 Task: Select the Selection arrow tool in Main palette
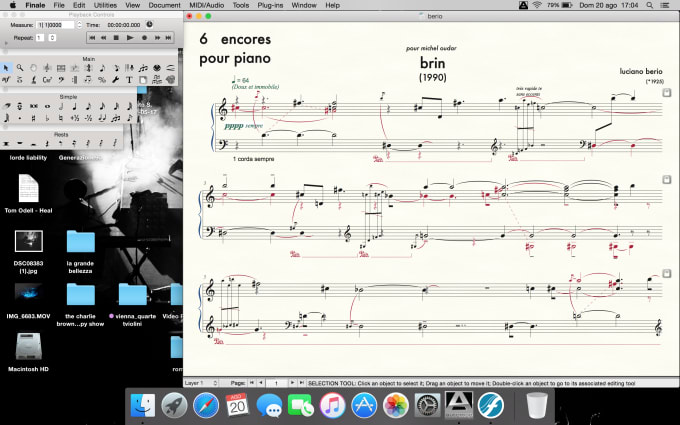[x=6, y=68]
